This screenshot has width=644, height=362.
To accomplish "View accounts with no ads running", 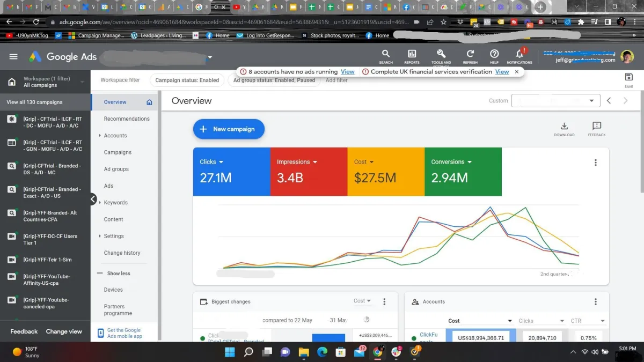I will (x=347, y=71).
